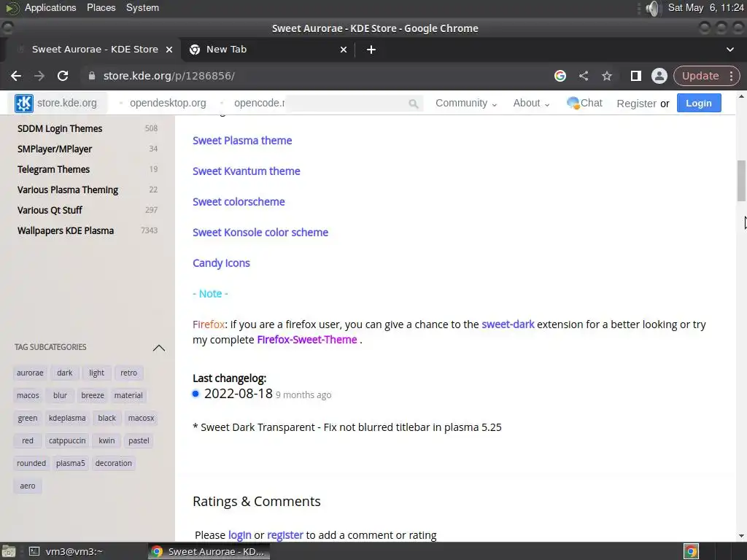Click the Chrome Update button

pos(700,76)
